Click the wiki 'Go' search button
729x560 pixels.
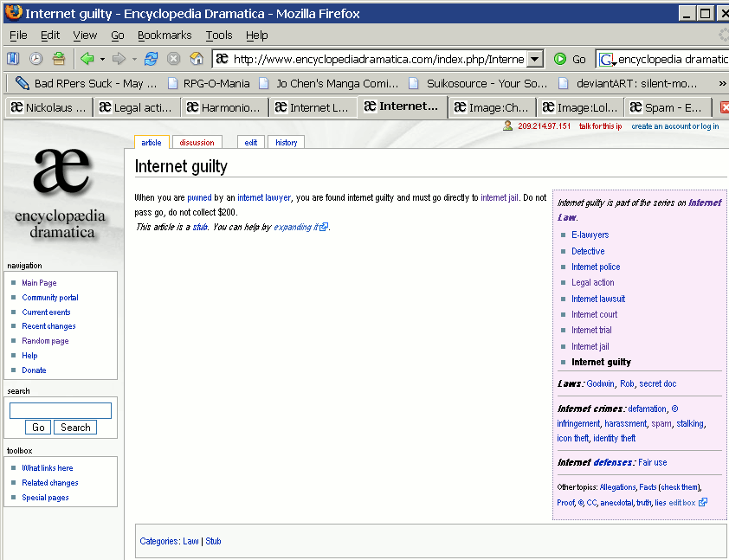(38, 428)
